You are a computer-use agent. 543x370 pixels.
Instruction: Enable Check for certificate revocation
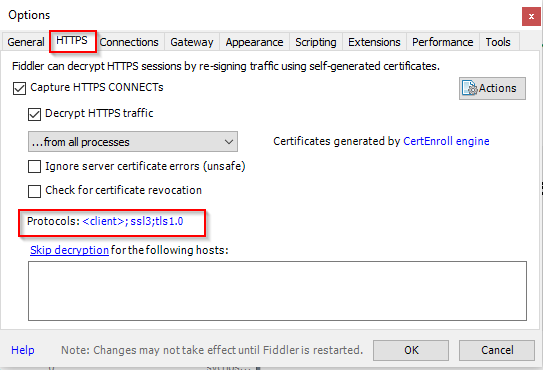click(x=34, y=191)
